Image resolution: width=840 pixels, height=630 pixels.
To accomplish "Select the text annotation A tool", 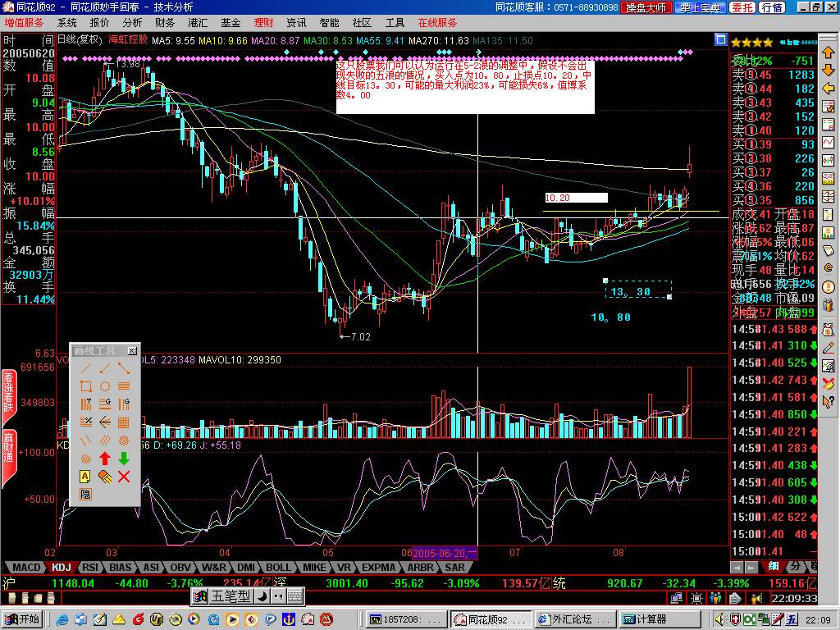I will (85, 477).
